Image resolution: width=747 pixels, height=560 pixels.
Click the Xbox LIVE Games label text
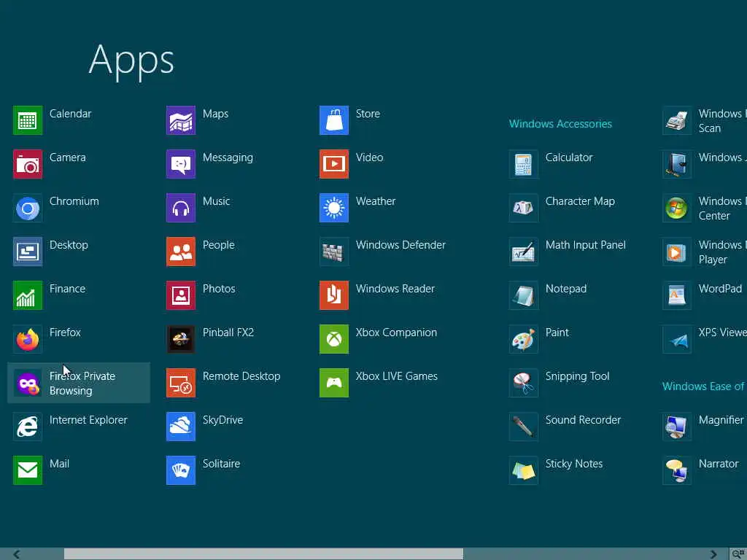click(x=396, y=376)
